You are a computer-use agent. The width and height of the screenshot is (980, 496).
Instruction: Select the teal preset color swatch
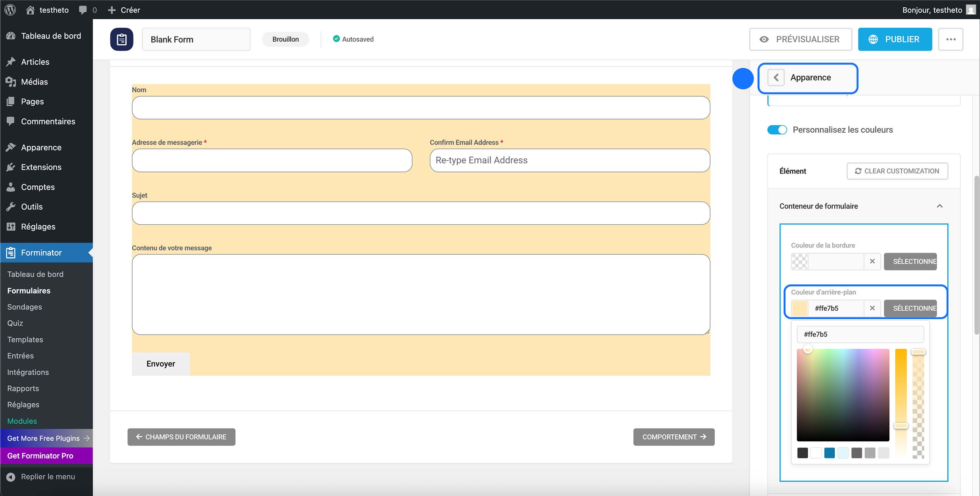pos(830,453)
